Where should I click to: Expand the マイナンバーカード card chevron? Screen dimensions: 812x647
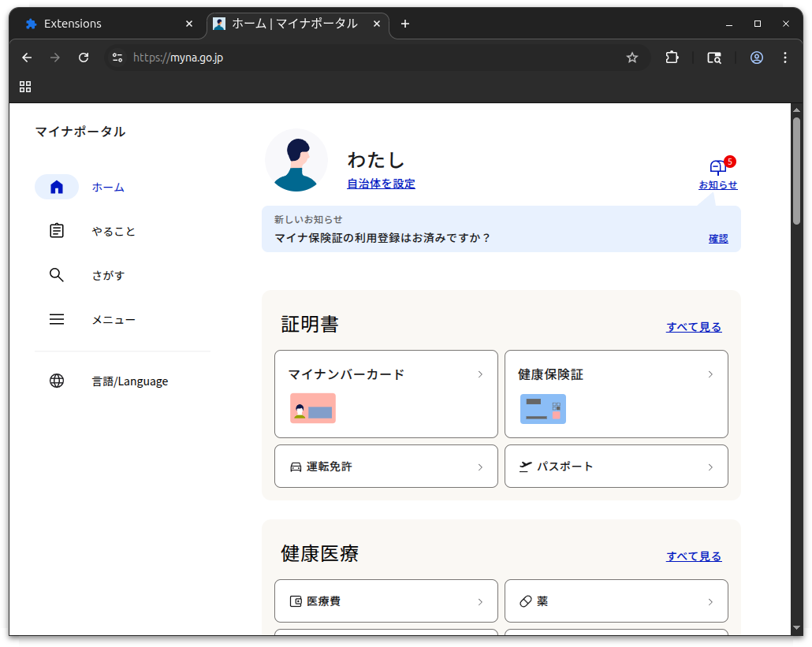click(481, 374)
